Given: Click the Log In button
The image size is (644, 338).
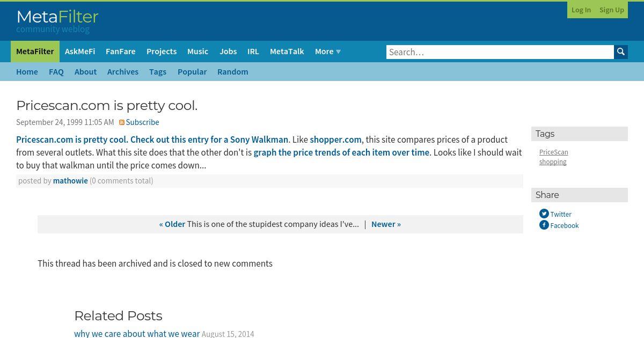Looking at the screenshot, I should [581, 10].
